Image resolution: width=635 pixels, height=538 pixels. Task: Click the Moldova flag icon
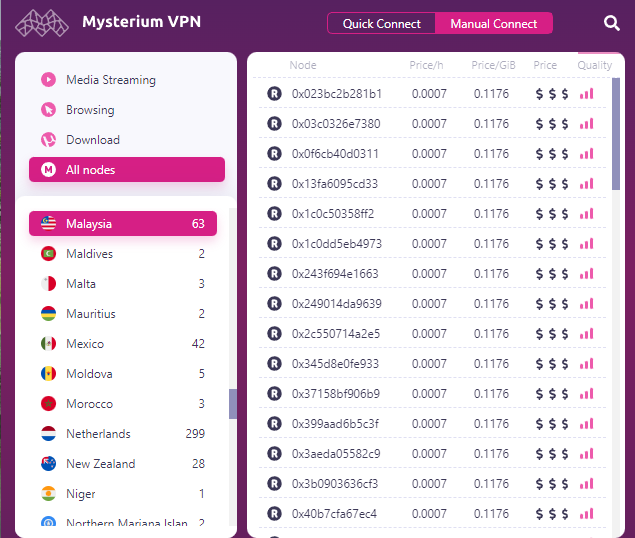coord(49,374)
